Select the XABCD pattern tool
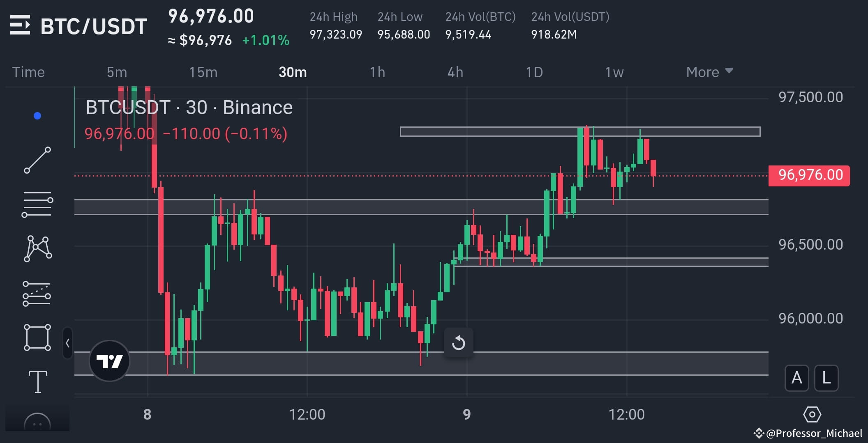Screen dimensions: 868x443 [37, 248]
